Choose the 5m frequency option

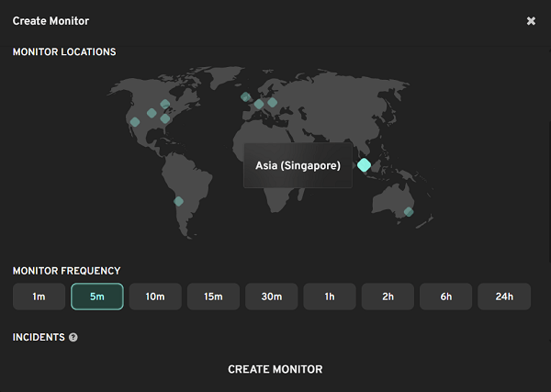click(x=97, y=297)
